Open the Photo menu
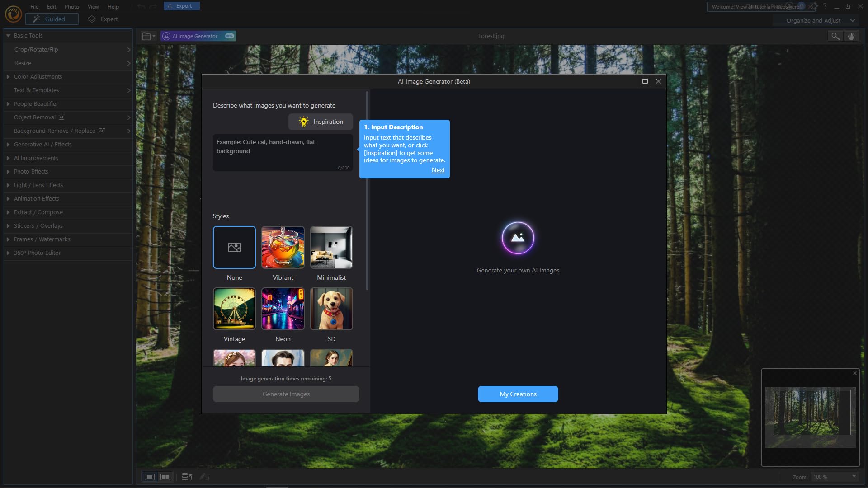The height and width of the screenshot is (488, 868). tap(71, 7)
